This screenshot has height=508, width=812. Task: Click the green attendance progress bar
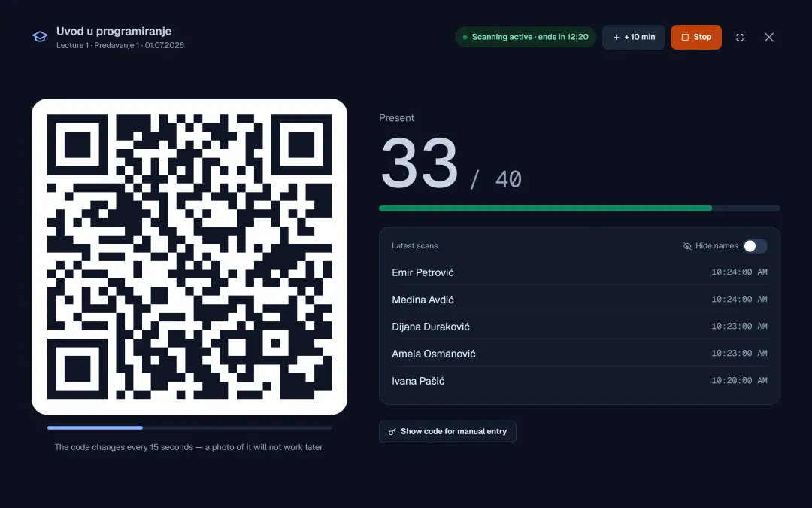coord(580,208)
